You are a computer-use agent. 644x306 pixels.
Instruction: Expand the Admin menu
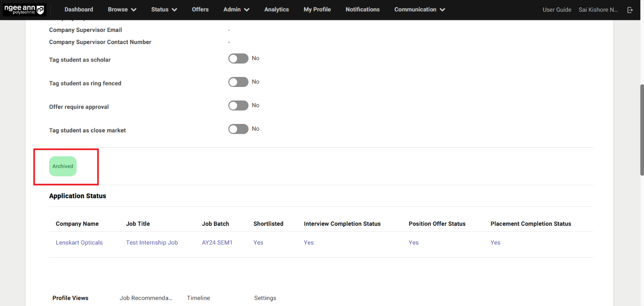coord(236,9)
